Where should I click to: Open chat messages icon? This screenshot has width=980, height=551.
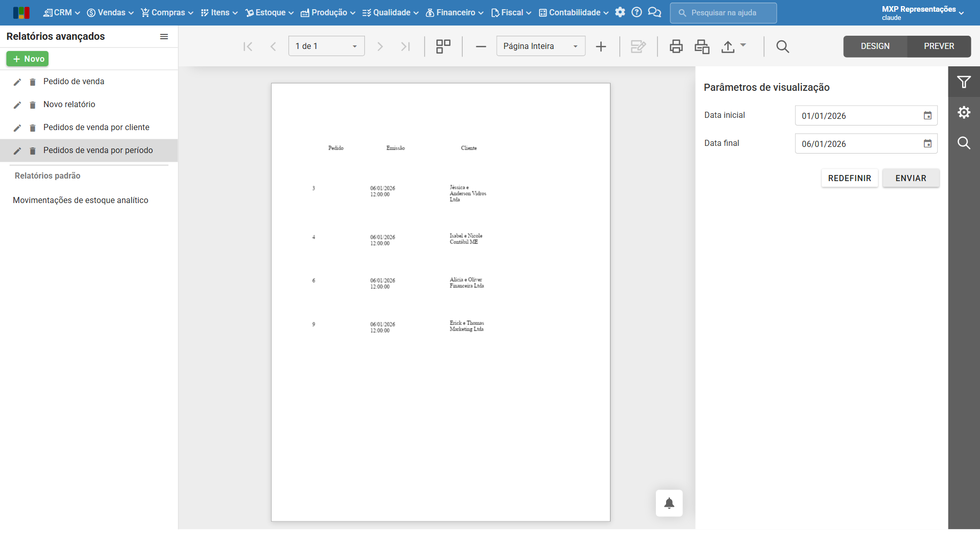pos(654,12)
